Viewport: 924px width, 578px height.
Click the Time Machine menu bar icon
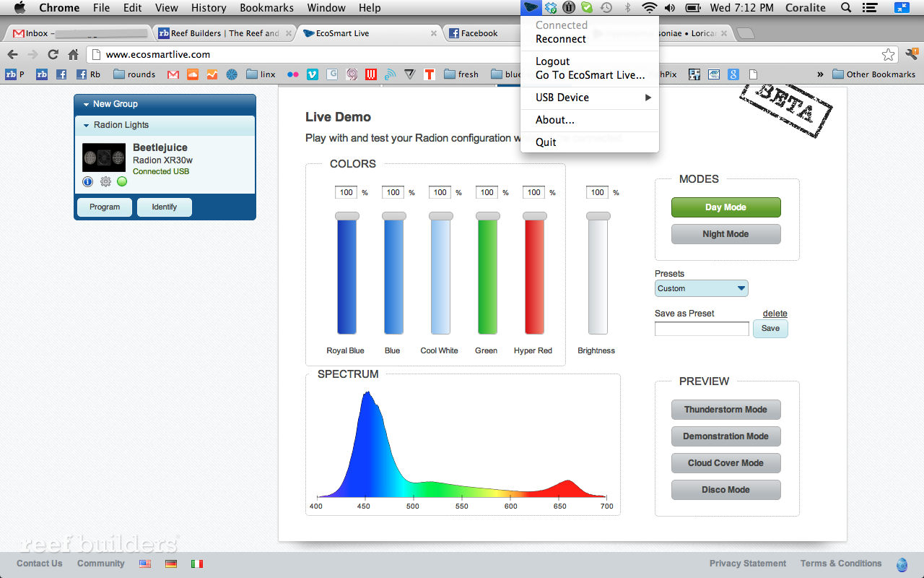pyautogui.click(x=606, y=8)
